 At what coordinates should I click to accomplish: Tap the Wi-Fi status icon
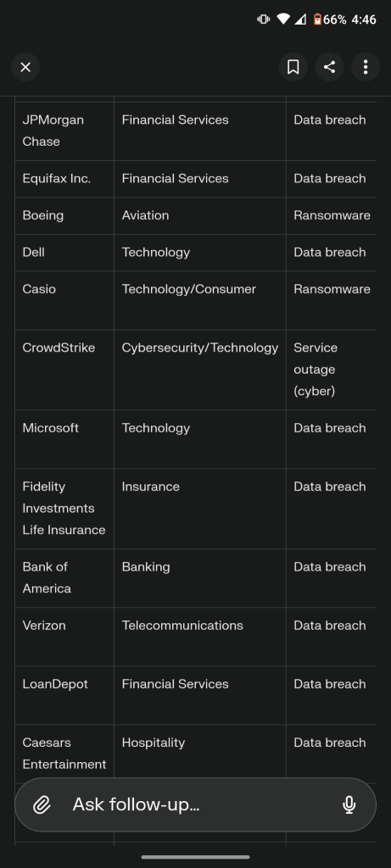[283, 19]
